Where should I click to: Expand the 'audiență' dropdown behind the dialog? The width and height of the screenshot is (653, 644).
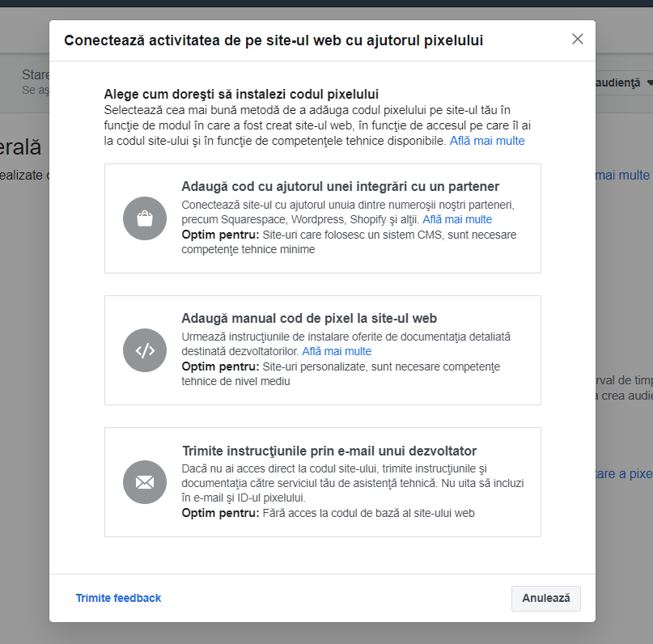click(x=623, y=83)
